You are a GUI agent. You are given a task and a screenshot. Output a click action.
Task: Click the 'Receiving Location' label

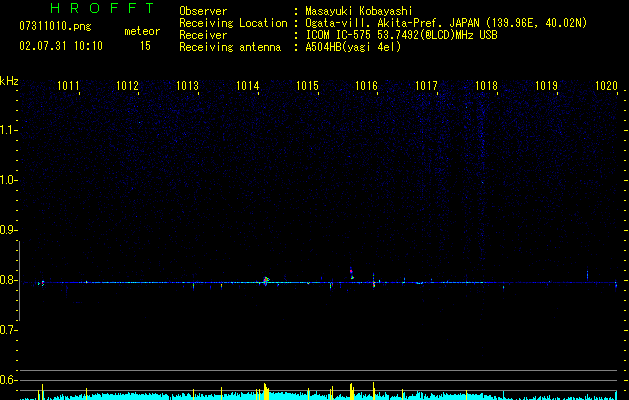(x=233, y=23)
